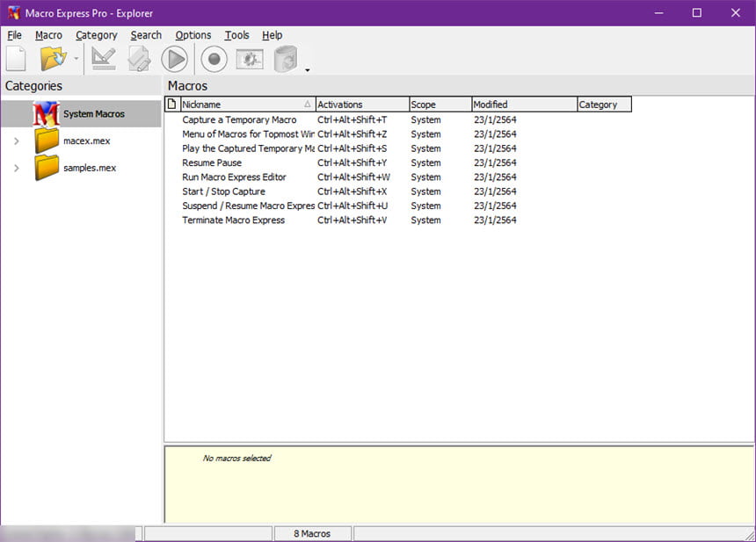Image resolution: width=756 pixels, height=542 pixels.
Task: Open the Tools menu
Action: click(x=236, y=35)
